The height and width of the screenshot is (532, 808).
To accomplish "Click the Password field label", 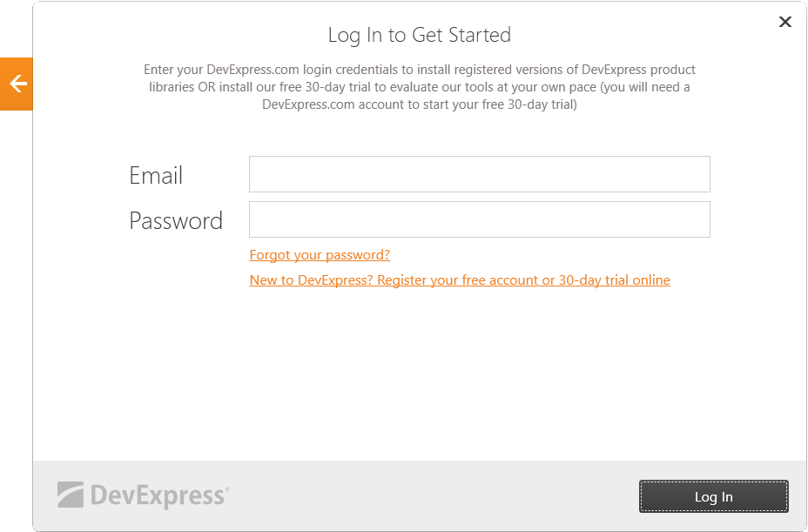I will [x=176, y=220].
